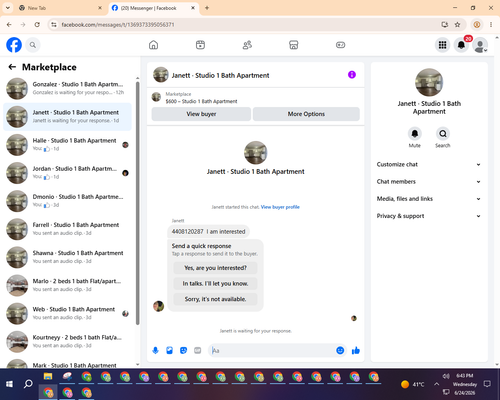Open the account profile menu

coord(480,45)
